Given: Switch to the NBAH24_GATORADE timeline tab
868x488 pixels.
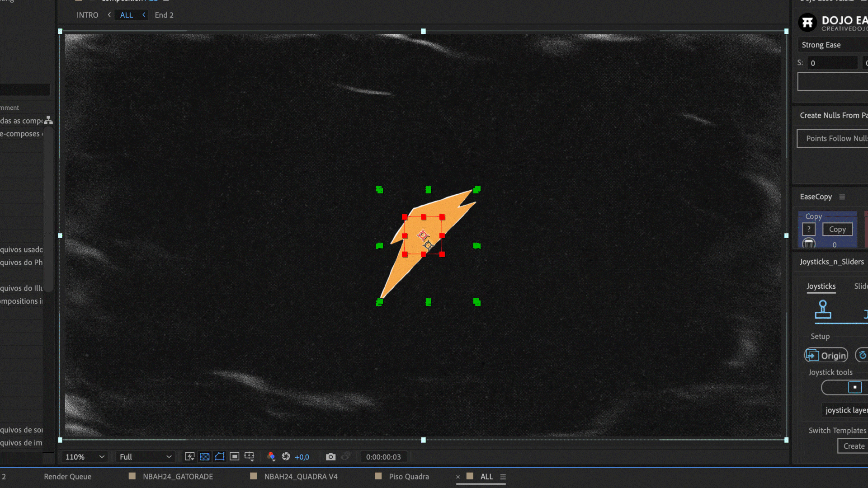Looking at the screenshot, I should click(178, 476).
